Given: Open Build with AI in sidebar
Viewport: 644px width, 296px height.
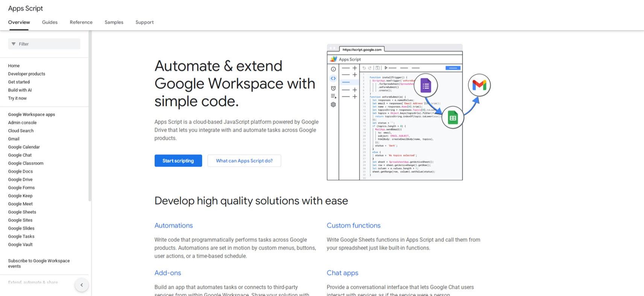Looking at the screenshot, I should 20,90.
